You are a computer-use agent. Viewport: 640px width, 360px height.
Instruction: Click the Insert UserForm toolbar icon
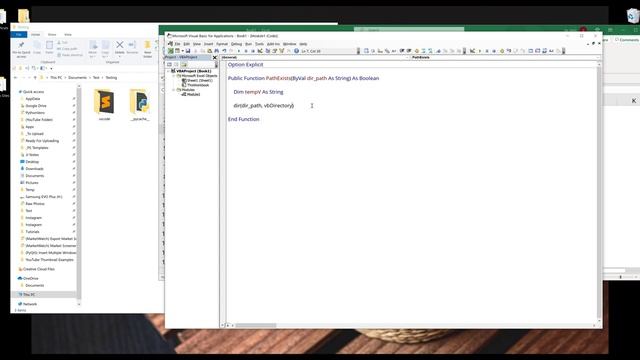tap(177, 51)
